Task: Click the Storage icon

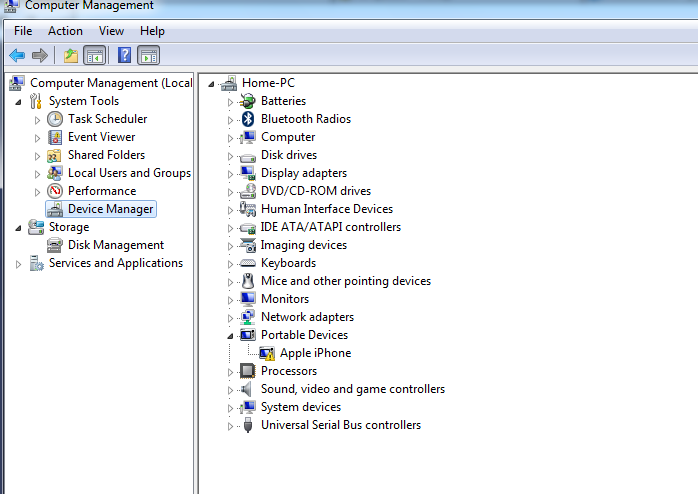Action: point(36,227)
